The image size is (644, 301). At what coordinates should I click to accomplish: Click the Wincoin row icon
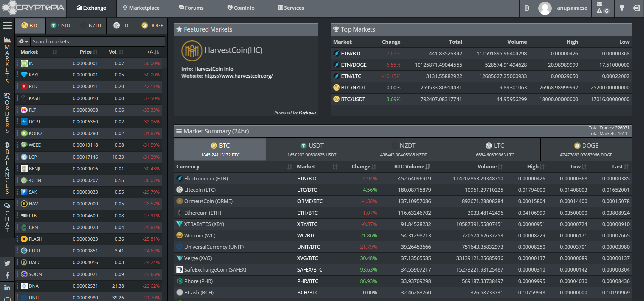coord(180,235)
